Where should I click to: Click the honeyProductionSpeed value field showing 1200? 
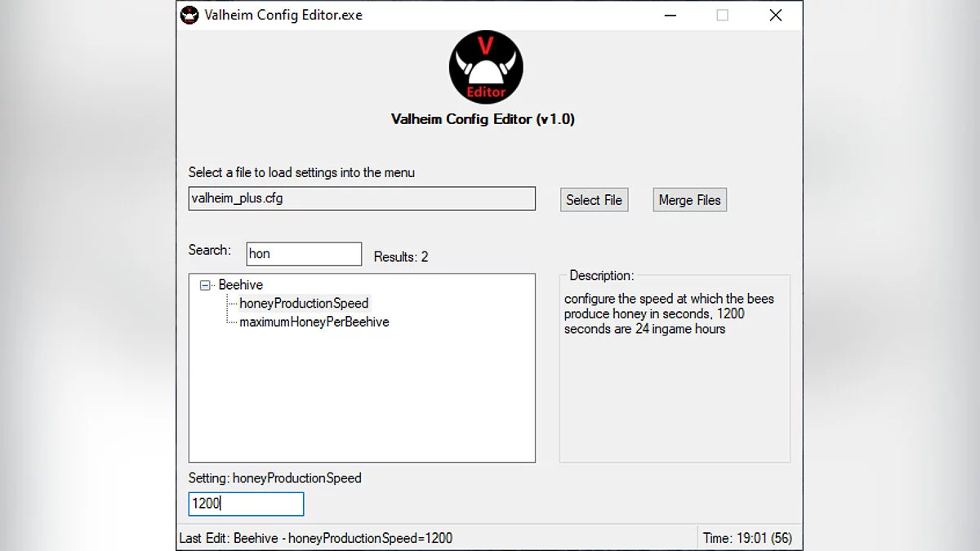[246, 504]
